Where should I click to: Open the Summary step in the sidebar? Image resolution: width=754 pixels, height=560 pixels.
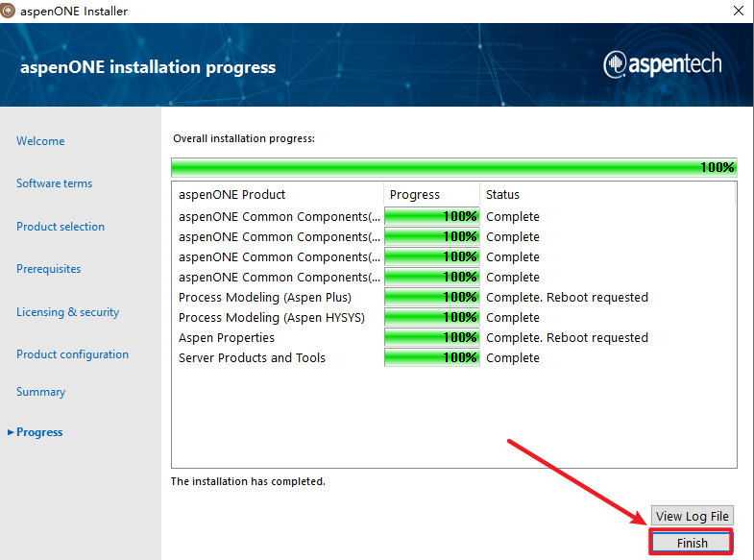tap(40, 392)
